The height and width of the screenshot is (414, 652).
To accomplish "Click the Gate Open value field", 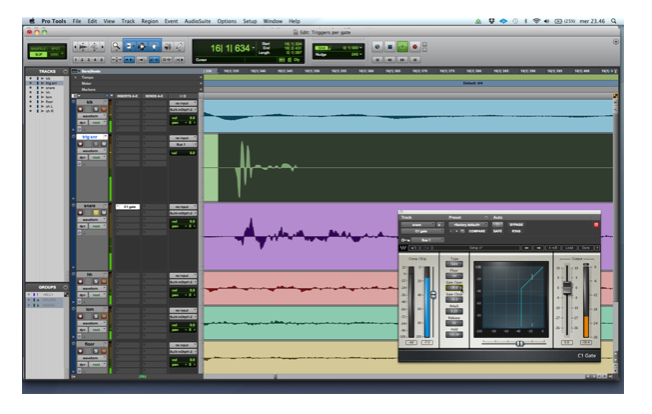I will tap(454, 288).
